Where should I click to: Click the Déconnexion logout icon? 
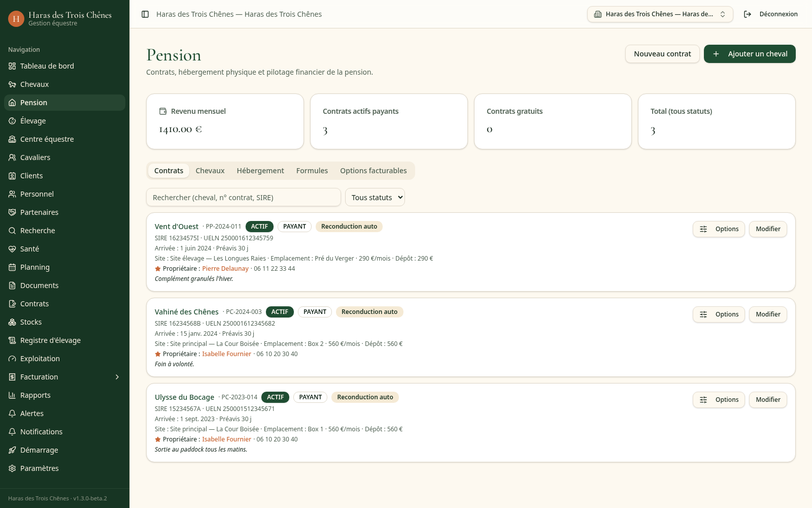(x=748, y=14)
